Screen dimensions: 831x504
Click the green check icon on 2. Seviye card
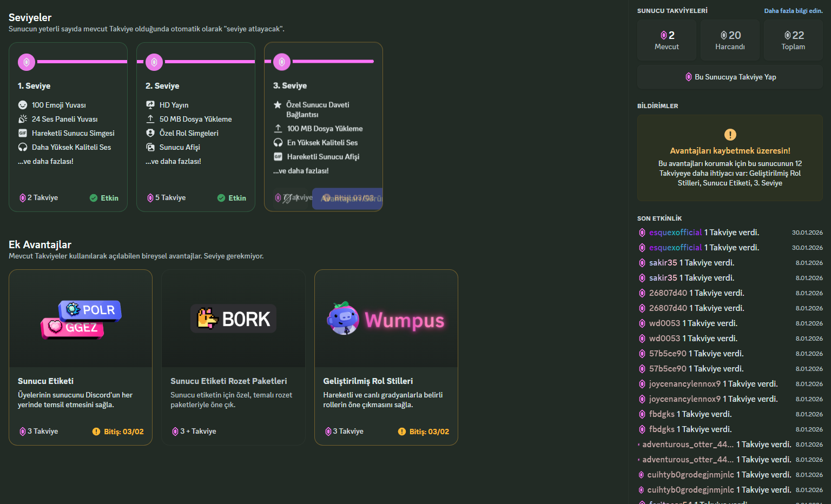(x=221, y=198)
